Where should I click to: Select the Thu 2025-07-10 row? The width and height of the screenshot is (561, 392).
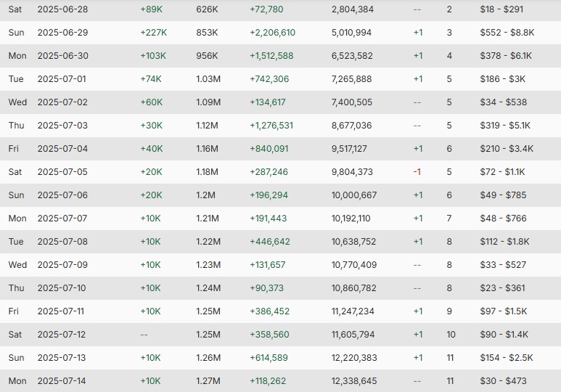coord(280,288)
